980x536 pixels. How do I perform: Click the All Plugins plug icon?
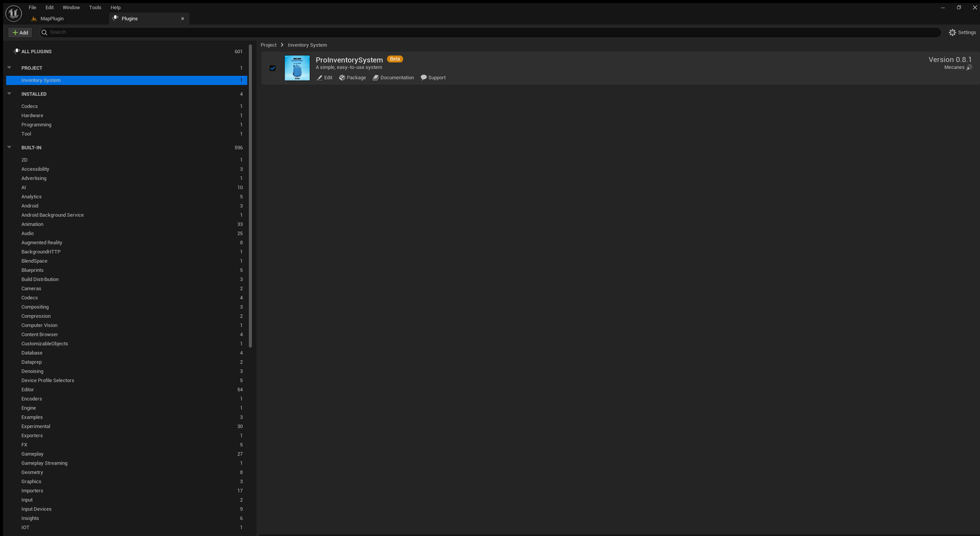(17, 51)
